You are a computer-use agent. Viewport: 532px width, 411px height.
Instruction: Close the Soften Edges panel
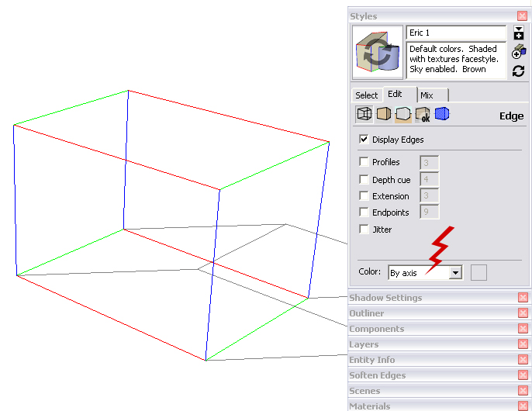click(x=523, y=375)
